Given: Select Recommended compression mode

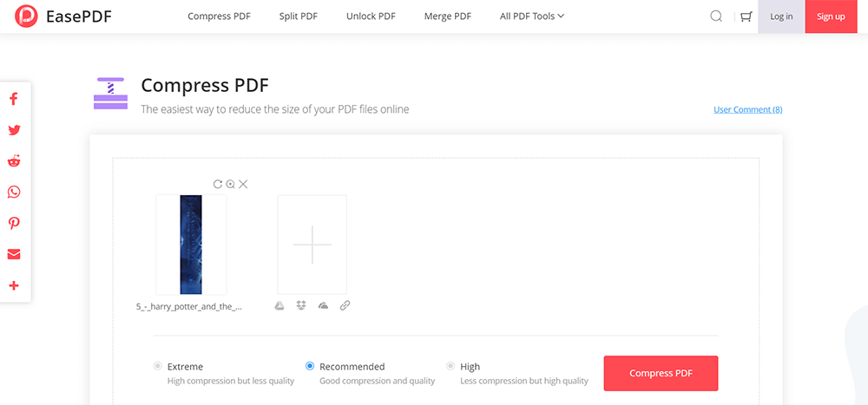Looking at the screenshot, I should [310, 366].
